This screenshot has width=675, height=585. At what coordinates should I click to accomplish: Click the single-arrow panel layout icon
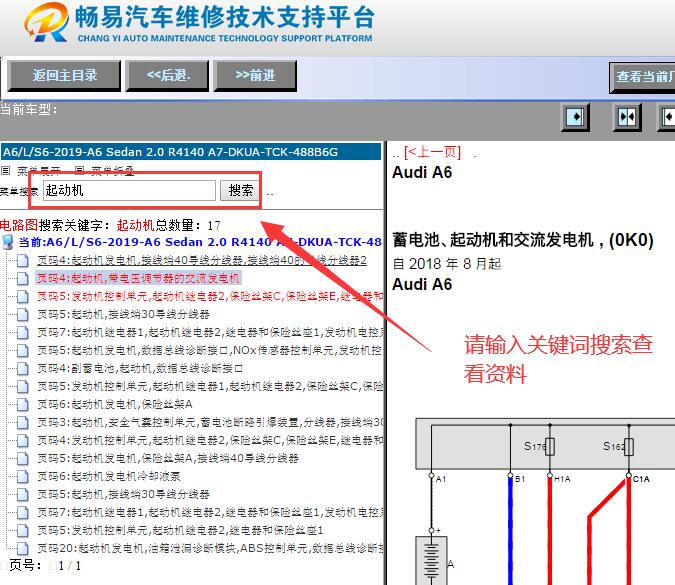click(576, 117)
